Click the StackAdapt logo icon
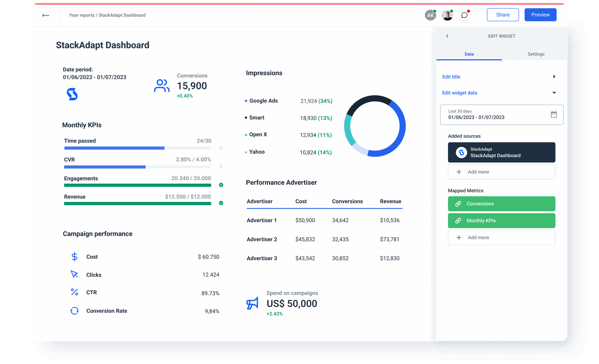 (72, 94)
